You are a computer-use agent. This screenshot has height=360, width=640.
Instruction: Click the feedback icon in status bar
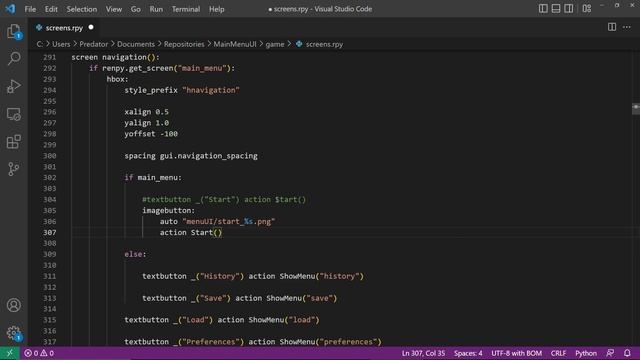click(x=610, y=353)
